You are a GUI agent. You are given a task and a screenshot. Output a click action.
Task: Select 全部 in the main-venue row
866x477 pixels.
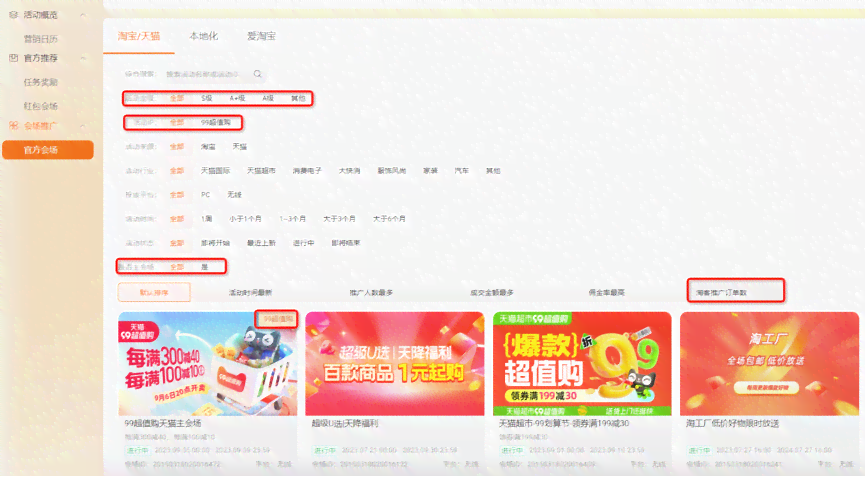176,267
